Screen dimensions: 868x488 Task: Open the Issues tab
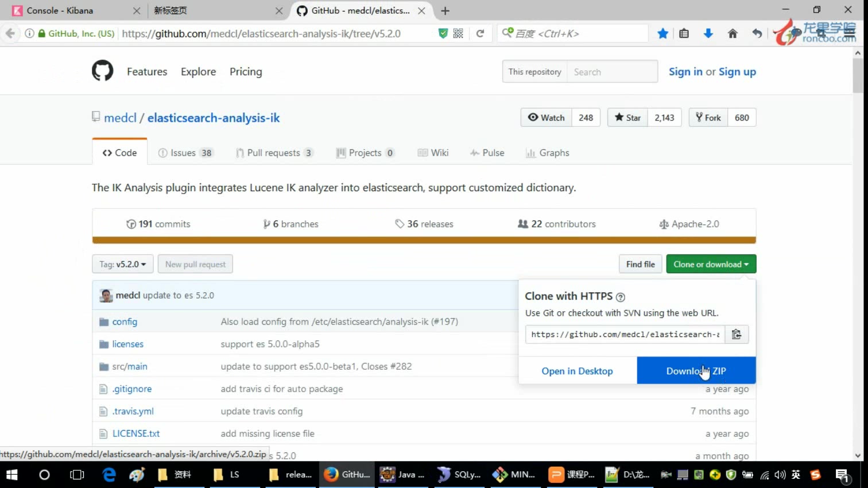185,153
